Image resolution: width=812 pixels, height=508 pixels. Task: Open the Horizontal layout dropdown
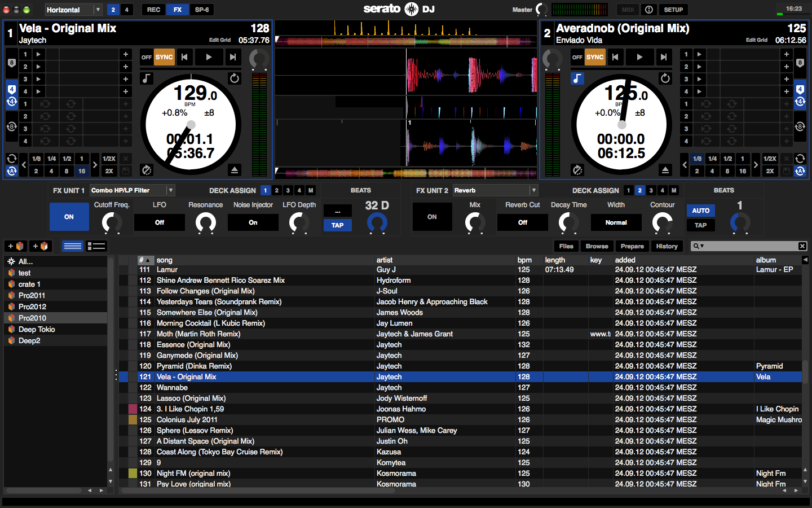73,10
